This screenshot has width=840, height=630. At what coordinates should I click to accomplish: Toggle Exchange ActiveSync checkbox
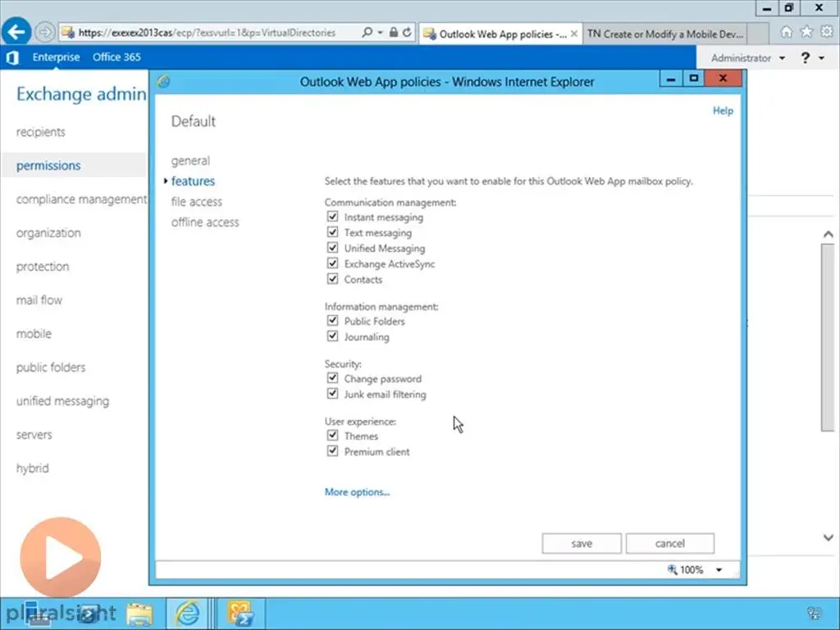tap(333, 263)
